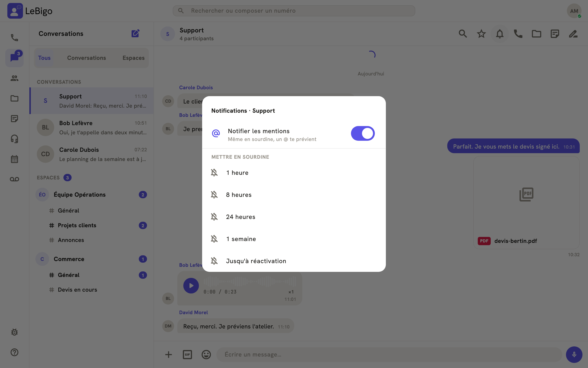Open the Bob Lefèvre conversation

pos(92,127)
